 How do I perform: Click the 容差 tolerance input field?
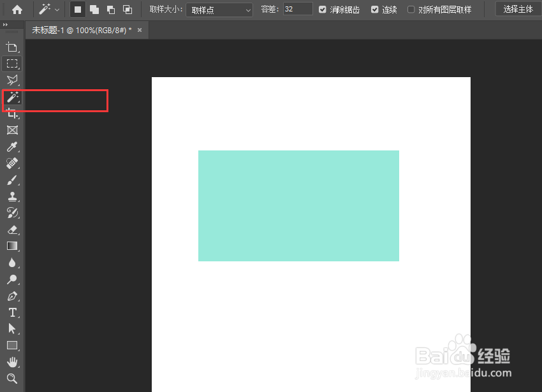(x=298, y=9)
